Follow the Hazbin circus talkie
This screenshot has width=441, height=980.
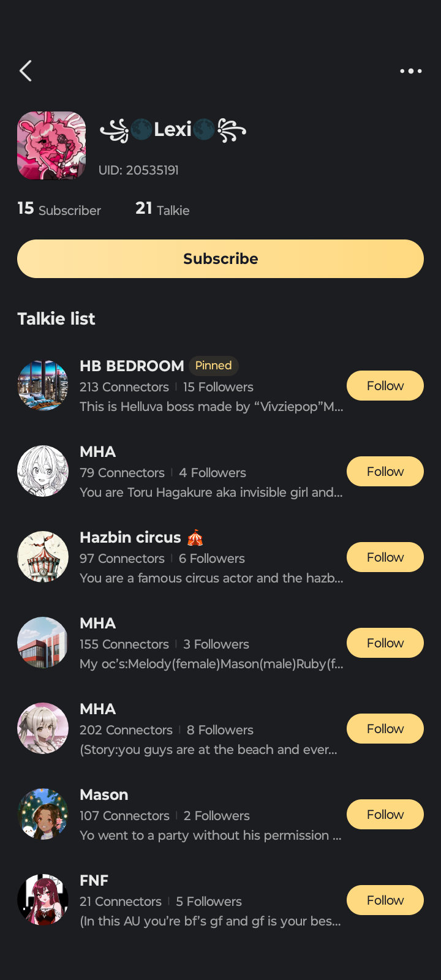(385, 557)
